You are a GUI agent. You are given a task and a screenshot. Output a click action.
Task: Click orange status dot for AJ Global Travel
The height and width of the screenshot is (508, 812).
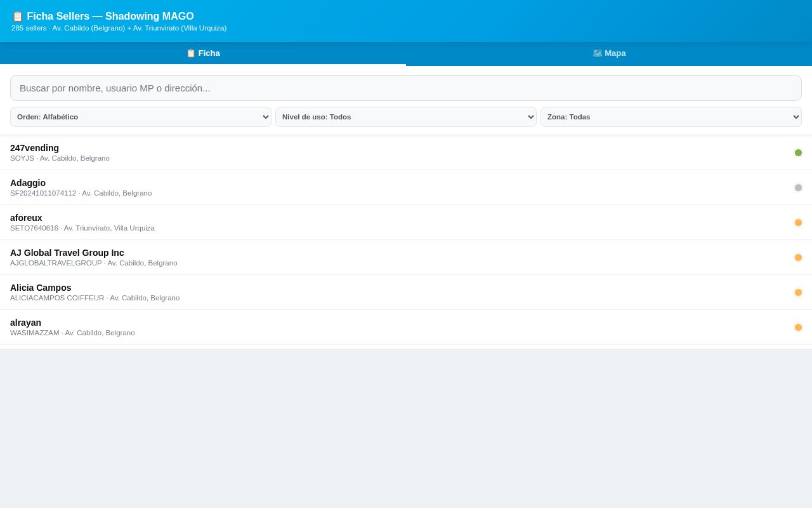[798, 257]
